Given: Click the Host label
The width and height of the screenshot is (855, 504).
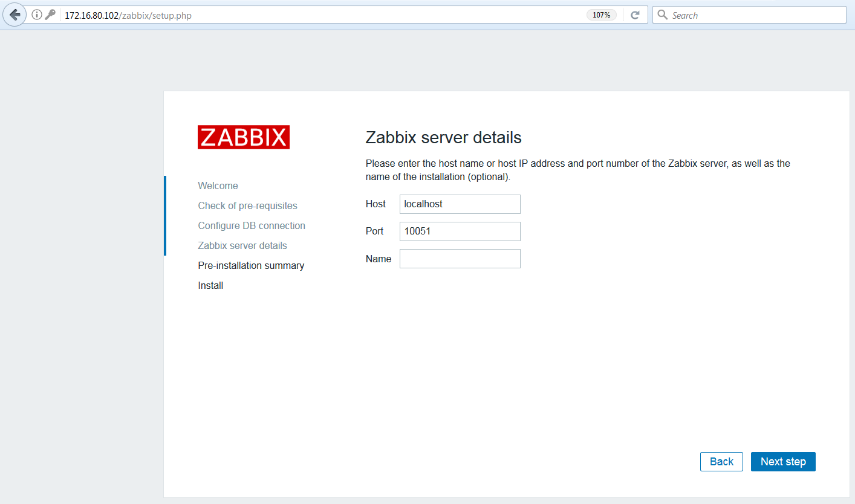Looking at the screenshot, I should point(375,204).
